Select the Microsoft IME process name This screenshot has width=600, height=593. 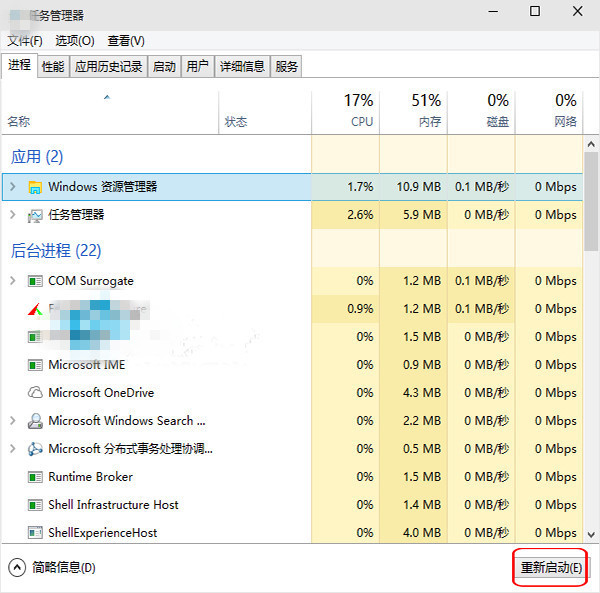click(x=86, y=365)
